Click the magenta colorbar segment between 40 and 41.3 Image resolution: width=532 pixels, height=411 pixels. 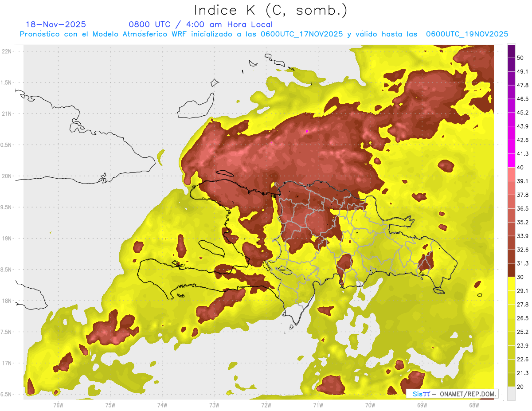click(511, 160)
